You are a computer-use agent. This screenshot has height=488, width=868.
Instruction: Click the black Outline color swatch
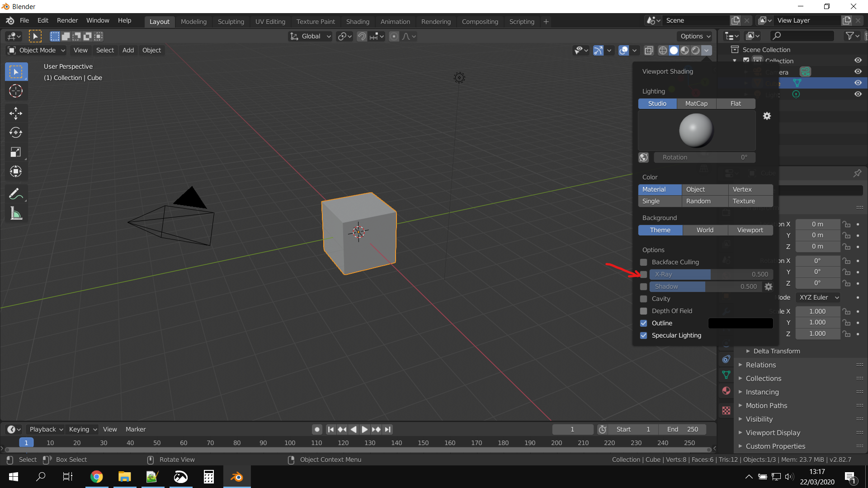tap(741, 323)
